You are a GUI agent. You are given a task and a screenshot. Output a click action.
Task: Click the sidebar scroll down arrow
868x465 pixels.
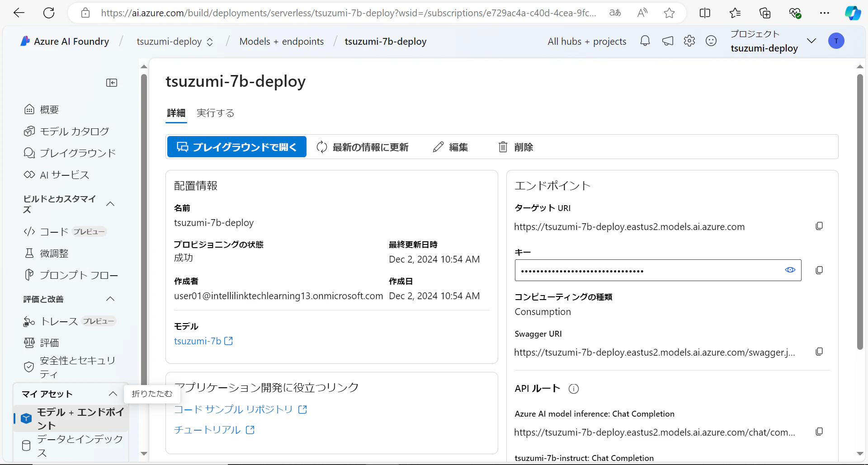click(144, 453)
